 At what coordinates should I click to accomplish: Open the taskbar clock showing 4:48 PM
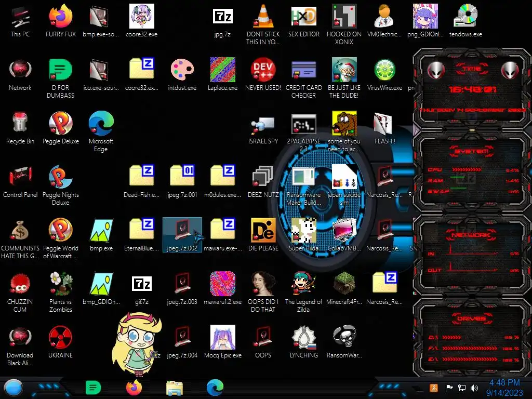coord(504,388)
